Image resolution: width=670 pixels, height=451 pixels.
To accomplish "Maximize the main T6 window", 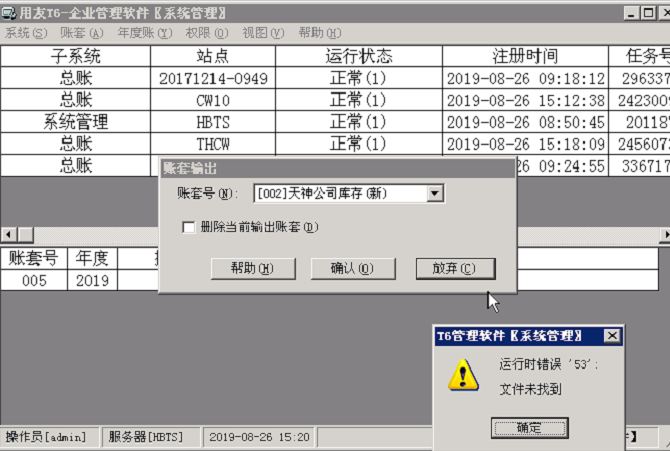I will pyautogui.click(x=648, y=13).
